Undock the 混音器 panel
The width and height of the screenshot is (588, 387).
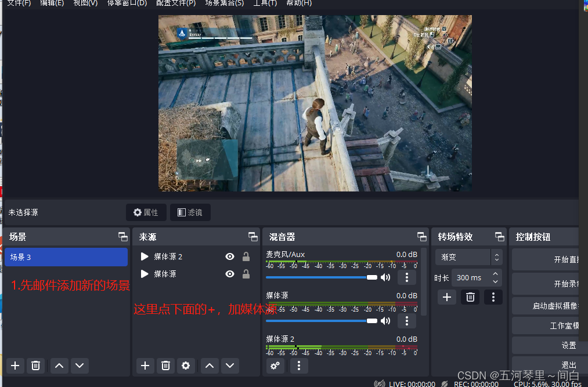pos(422,237)
